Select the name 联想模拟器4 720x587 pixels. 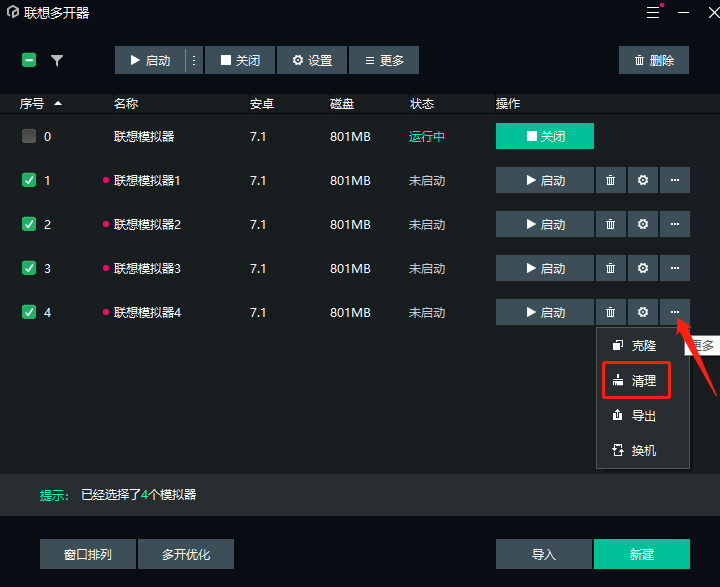coord(147,313)
